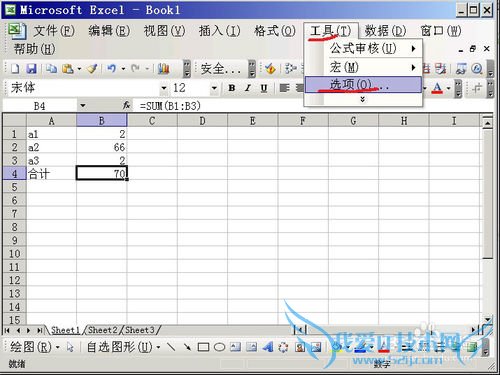Click the Redo arrow icon
500x375 pixels.
tap(135, 69)
